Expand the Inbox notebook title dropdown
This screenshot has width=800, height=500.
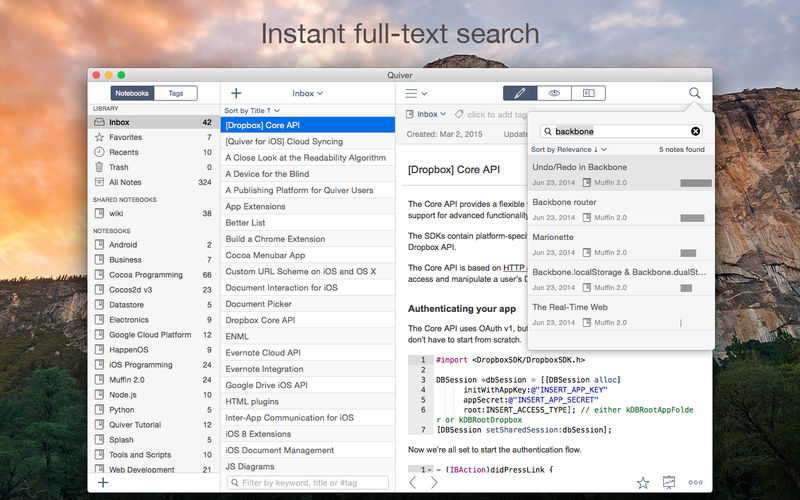(x=307, y=93)
